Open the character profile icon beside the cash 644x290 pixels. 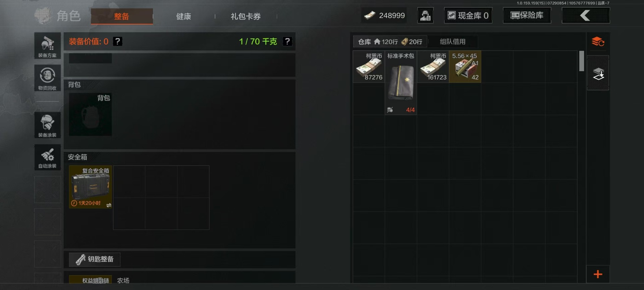click(x=425, y=15)
